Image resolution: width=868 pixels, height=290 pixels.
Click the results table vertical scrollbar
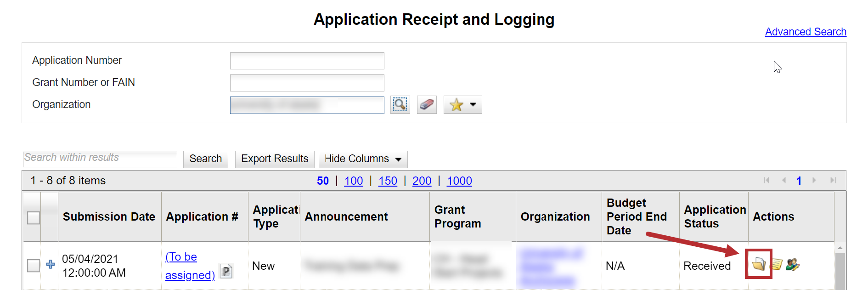840,271
